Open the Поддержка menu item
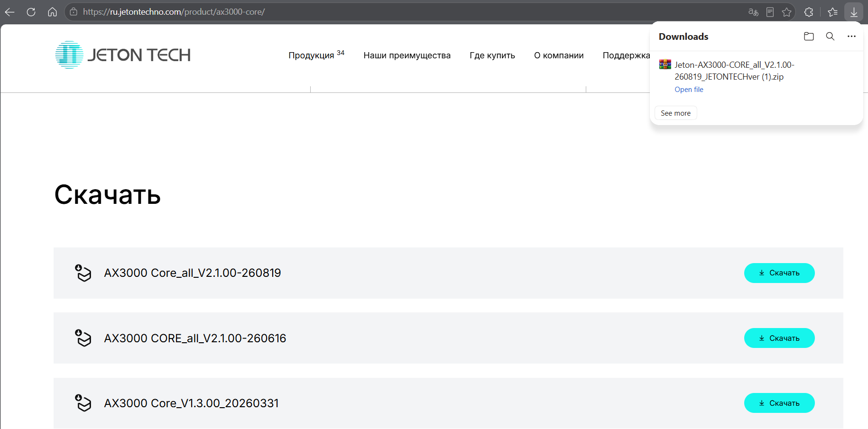This screenshot has height=429, width=868. [626, 55]
